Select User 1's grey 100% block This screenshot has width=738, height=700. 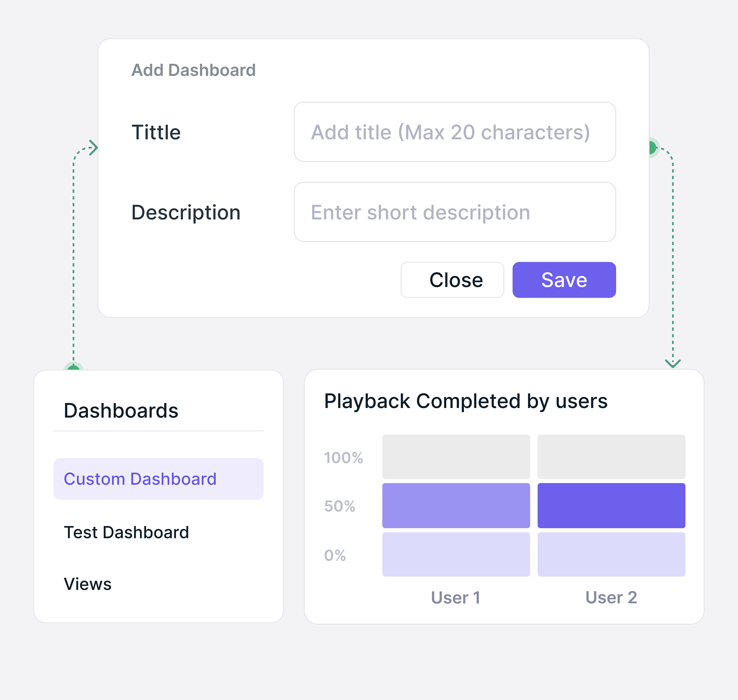pos(456,457)
